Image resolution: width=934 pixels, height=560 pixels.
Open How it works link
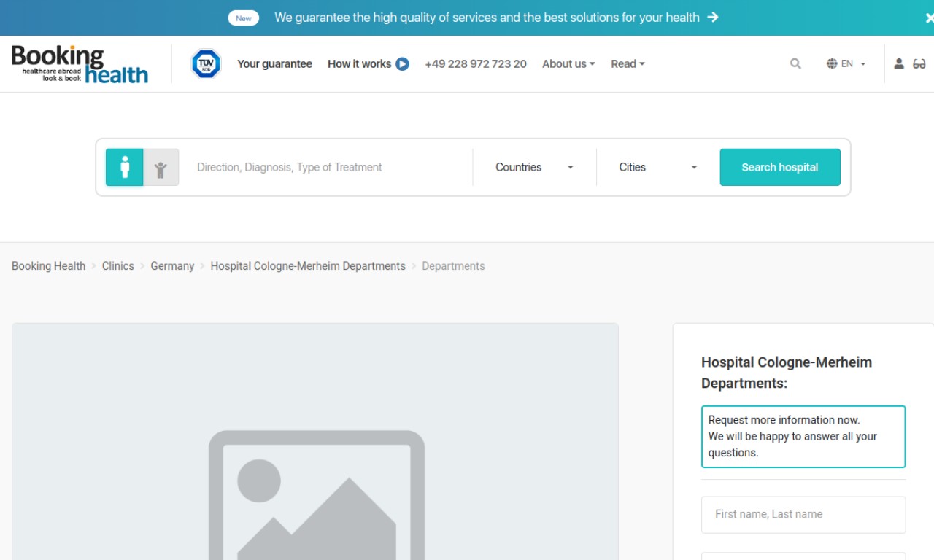pos(359,64)
